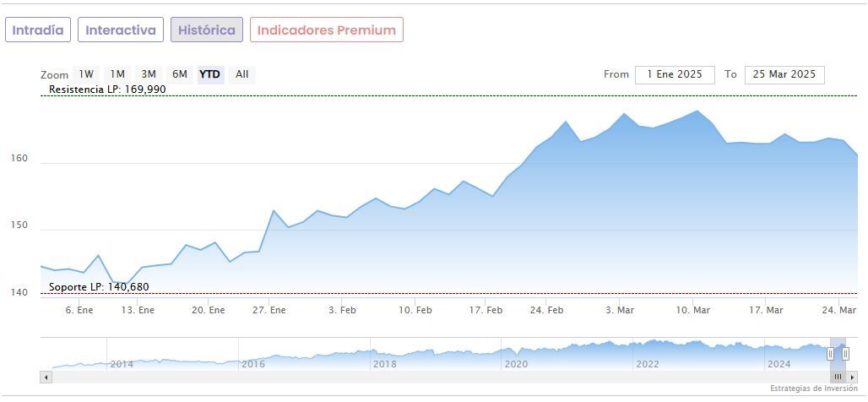Click 2018 in the navigator timeline

[384, 364]
